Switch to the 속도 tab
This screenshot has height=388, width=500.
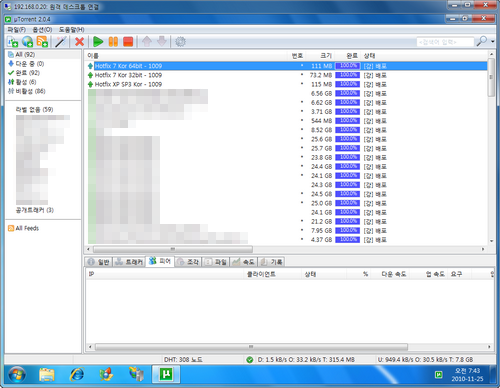tap(244, 262)
